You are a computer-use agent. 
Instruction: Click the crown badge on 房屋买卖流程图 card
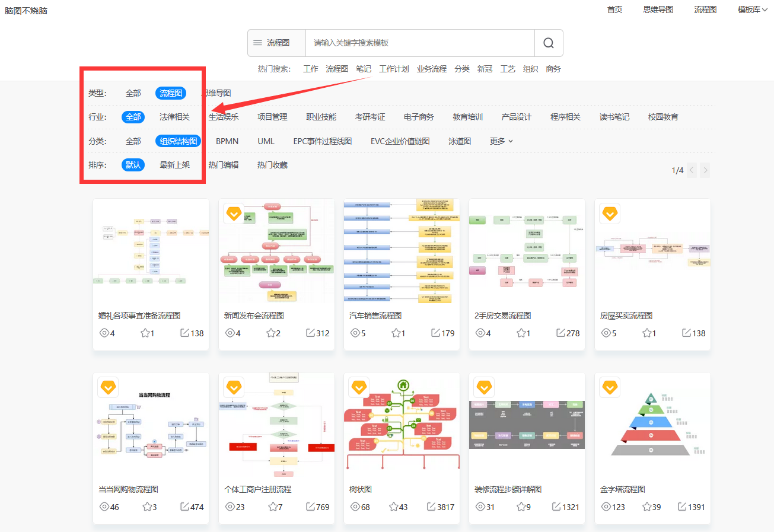pyautogui.click(x=609, y=214)
